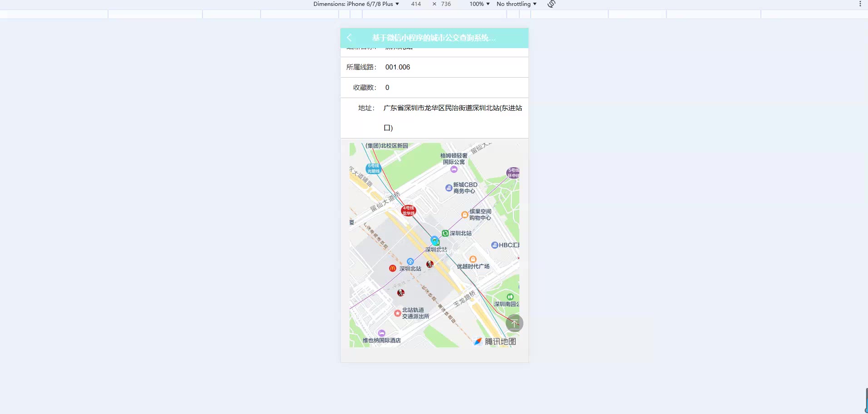Click the 地址 label
Screen dimensions: 868x414
click(x=366, y=108)
